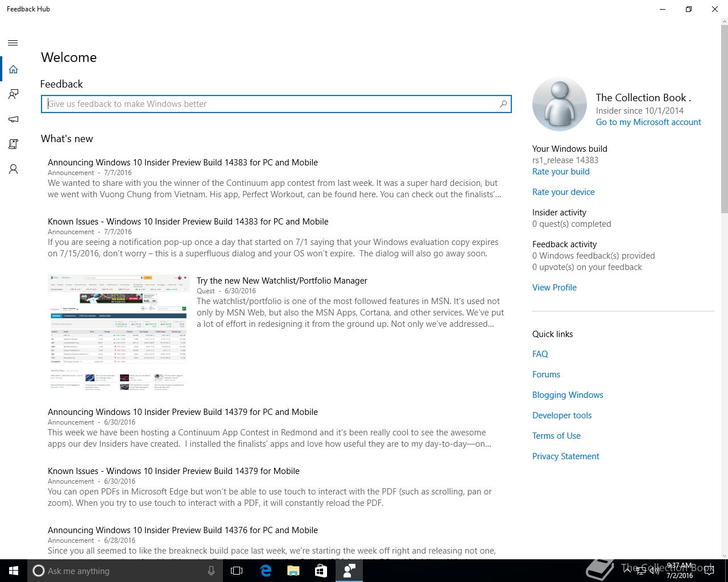Image resolution: width=728 pixels, height=582 pixels.
Task: Open the Quests icon in sidebar
Action: [13, 144]
